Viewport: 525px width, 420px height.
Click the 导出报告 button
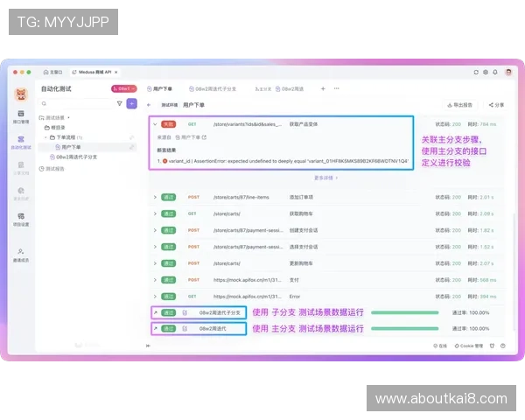[460, 105]
